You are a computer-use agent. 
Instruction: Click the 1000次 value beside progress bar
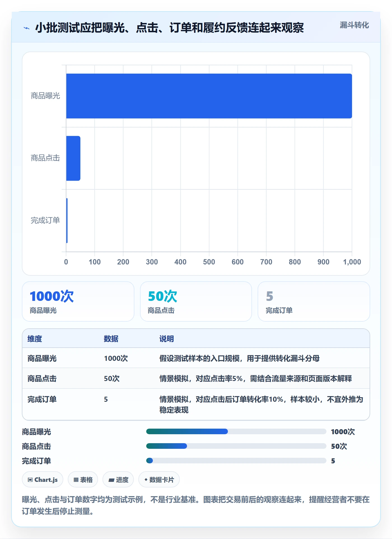click(343, 432)
